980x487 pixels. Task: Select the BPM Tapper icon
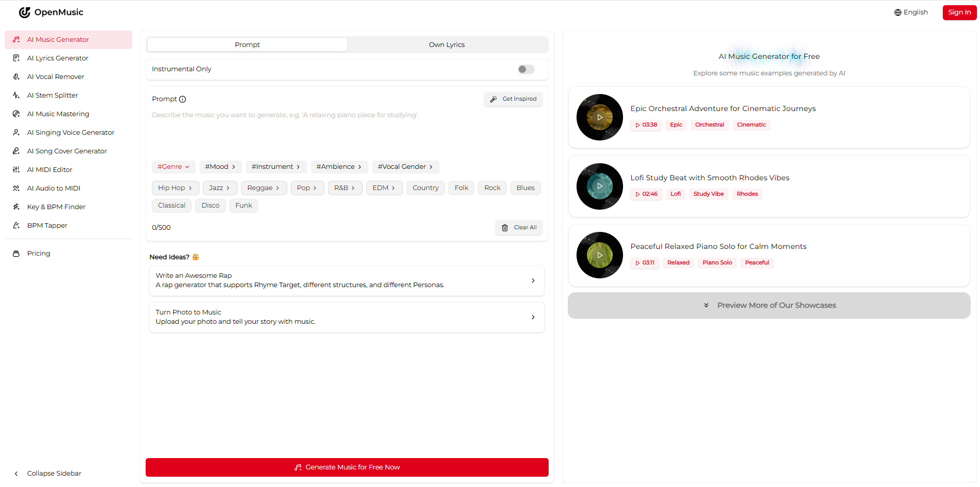[16, 225]
